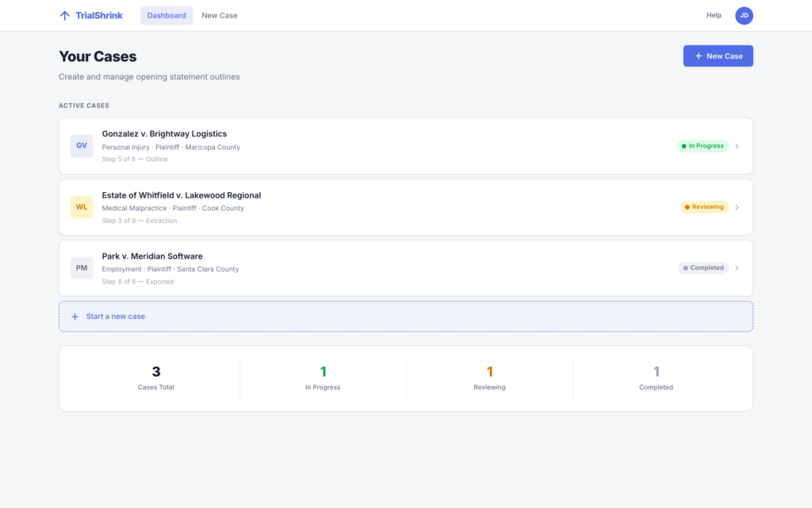This screenshot has height=508, width=812.
Task: Click the In Progress status badge
Action: pos(703,146)
